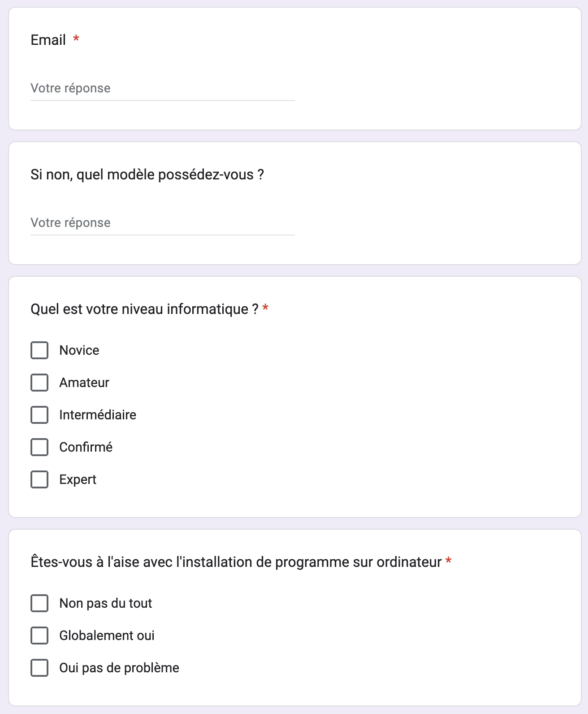Check the Amateur checkbox box
This screenshot has height=714, width=588.
(39, 383)
